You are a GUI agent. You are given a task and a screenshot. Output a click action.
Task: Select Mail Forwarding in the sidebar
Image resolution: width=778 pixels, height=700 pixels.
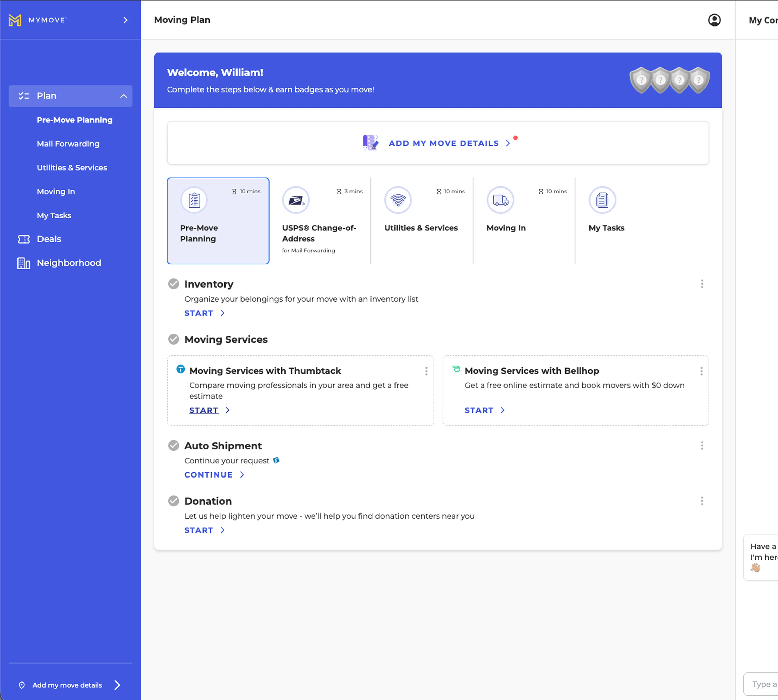click(x=68, y=143)
